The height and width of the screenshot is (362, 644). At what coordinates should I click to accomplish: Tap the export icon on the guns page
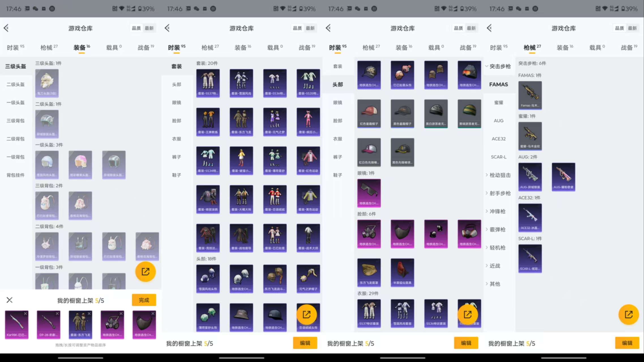tap(628, 314)
